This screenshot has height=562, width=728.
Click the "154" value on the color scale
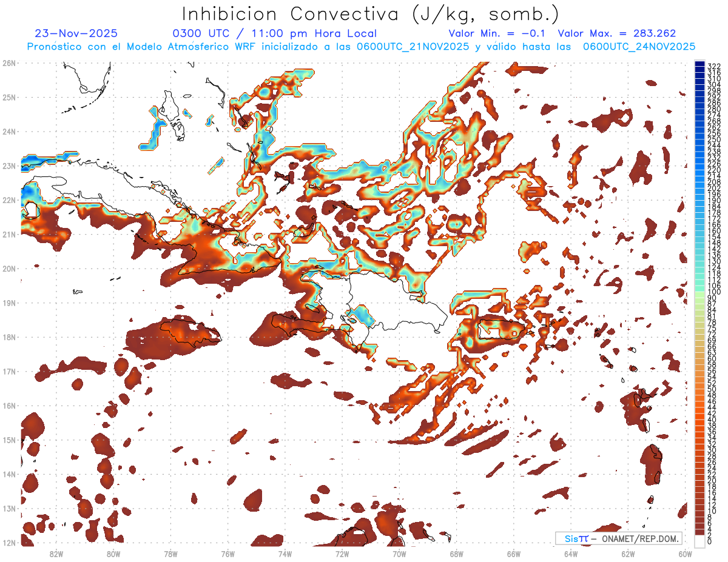[x=714, y=236]
